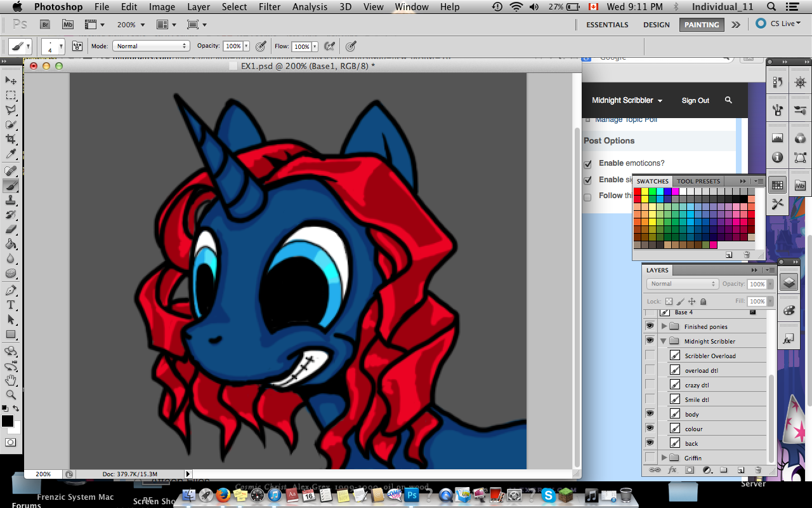Select the Sponge tool
The image size is (812, 508).
click(11, 273)
